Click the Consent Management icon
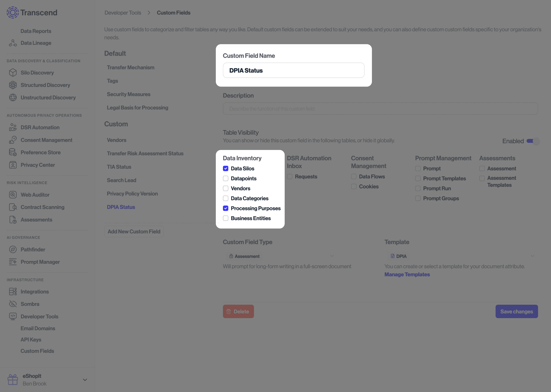 click(x=13, y=140)
